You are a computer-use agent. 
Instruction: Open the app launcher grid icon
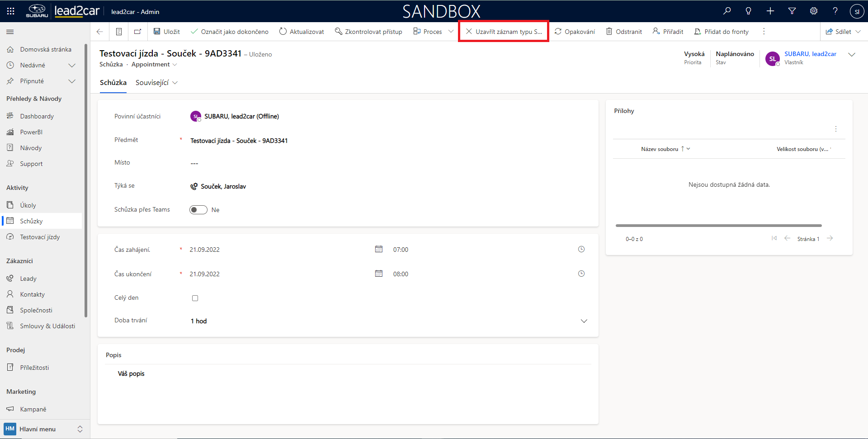11,11
